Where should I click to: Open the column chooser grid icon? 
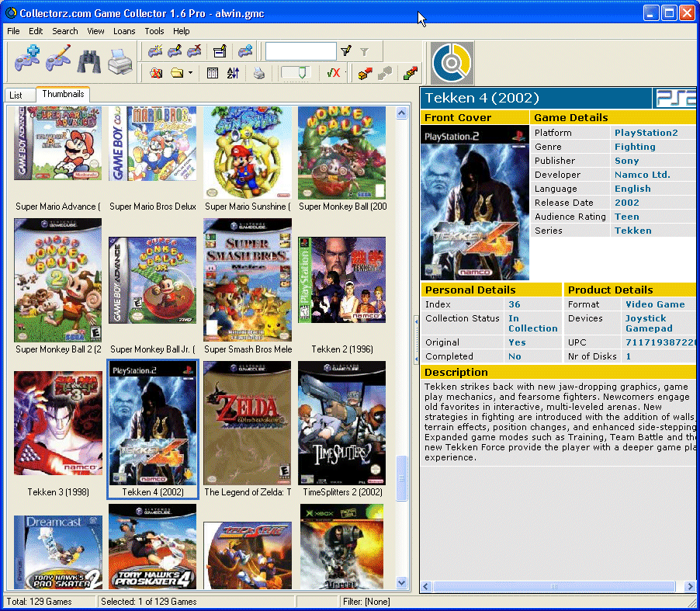coord(213,73)
